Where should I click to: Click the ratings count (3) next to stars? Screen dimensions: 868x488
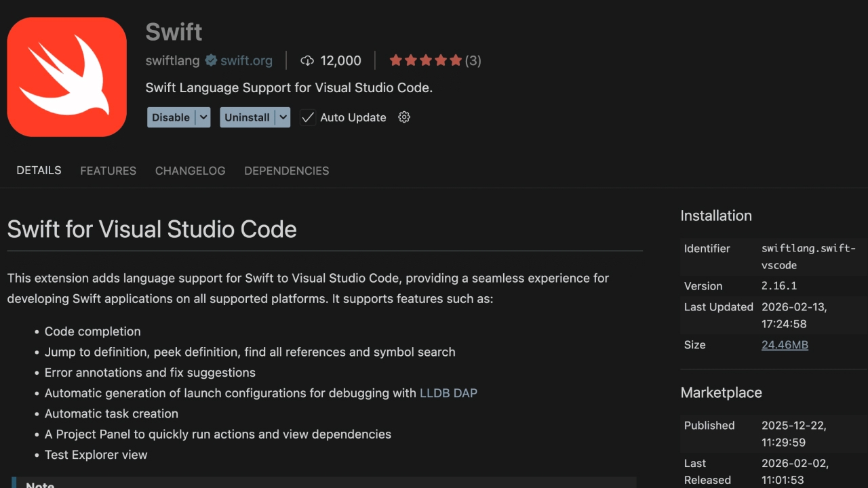click(473, 60)
